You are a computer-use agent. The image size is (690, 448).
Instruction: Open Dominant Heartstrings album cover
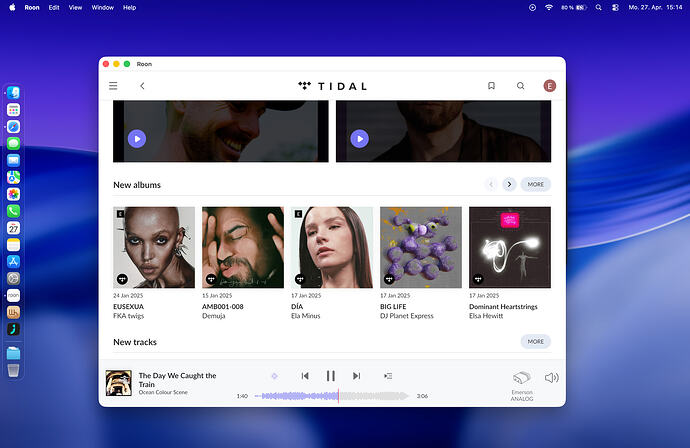[510, 247]
